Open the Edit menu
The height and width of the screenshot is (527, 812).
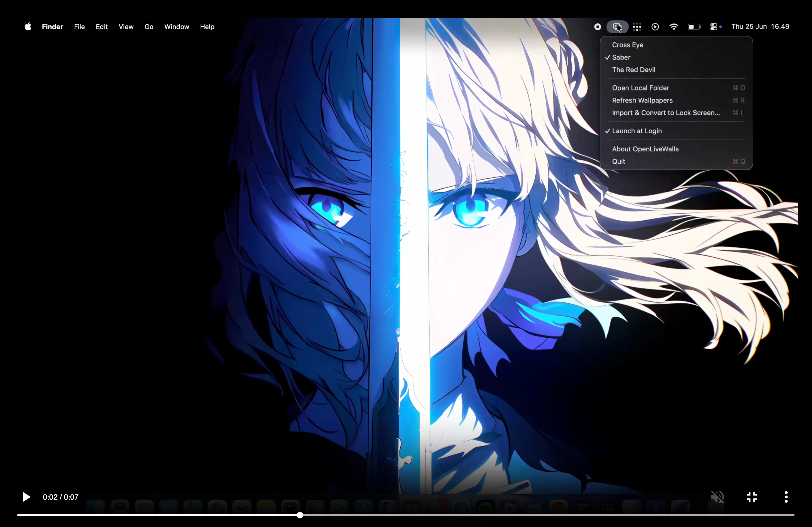(x=102, y=27)
